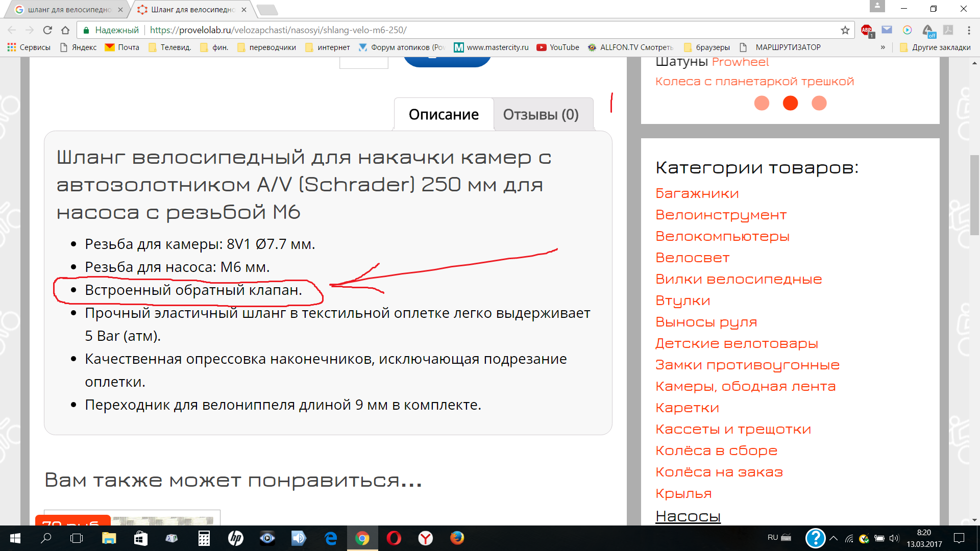This screenshot has width=980, height=551.
Task: Open Chrome three-dot menu
Action: click(x=969, y=30)
